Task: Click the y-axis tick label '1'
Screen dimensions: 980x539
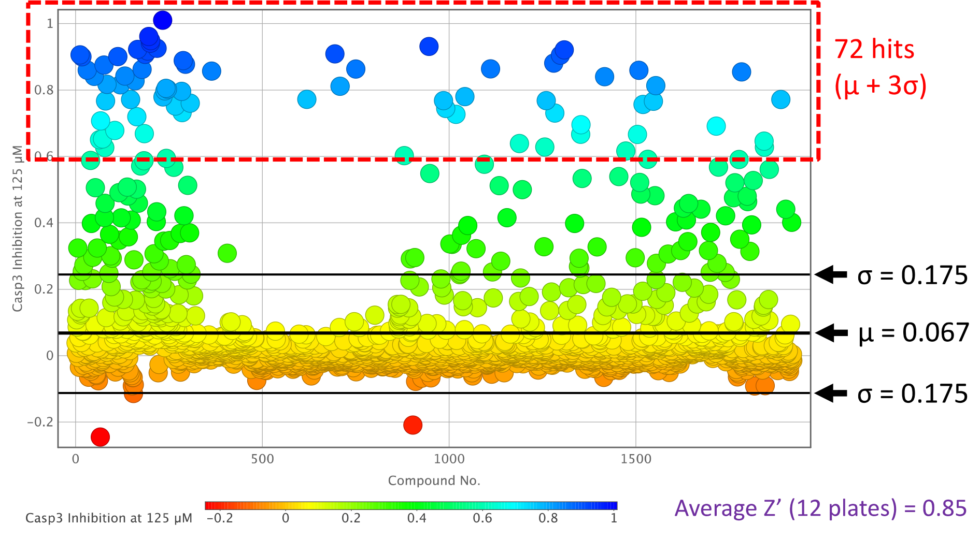Action: pos(50,23)
